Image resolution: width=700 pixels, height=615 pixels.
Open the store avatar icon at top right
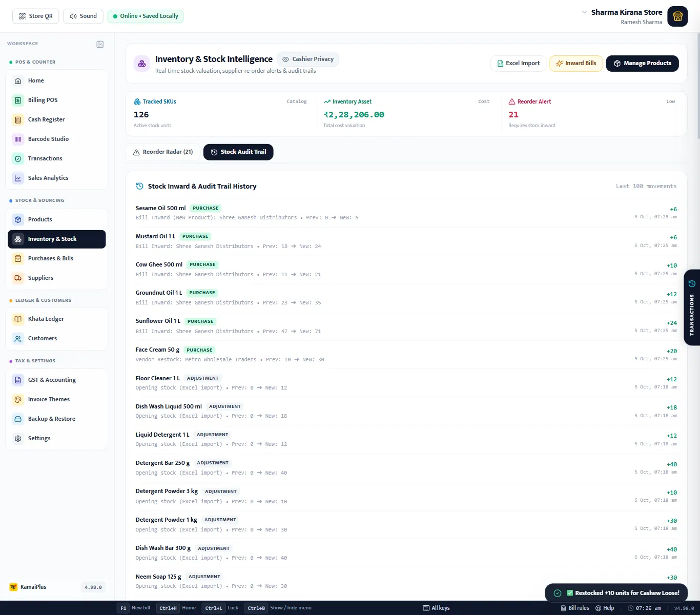point(677,16)
